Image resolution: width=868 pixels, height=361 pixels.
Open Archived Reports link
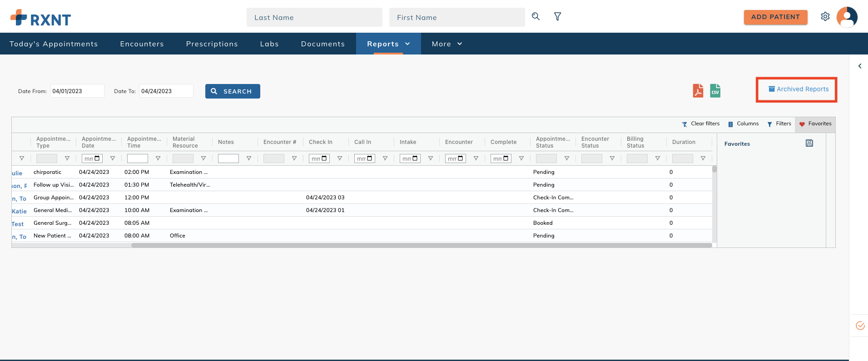798,89
